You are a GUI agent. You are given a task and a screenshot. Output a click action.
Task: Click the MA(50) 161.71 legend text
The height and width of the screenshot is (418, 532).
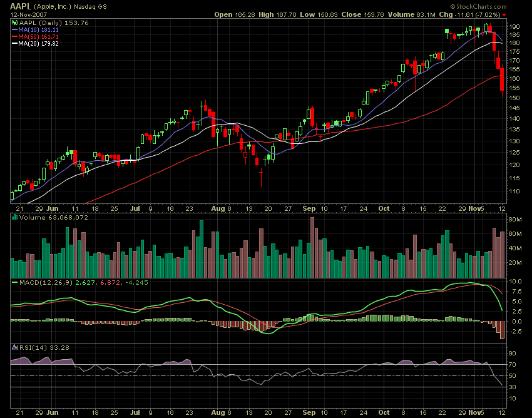pos(38,37)
